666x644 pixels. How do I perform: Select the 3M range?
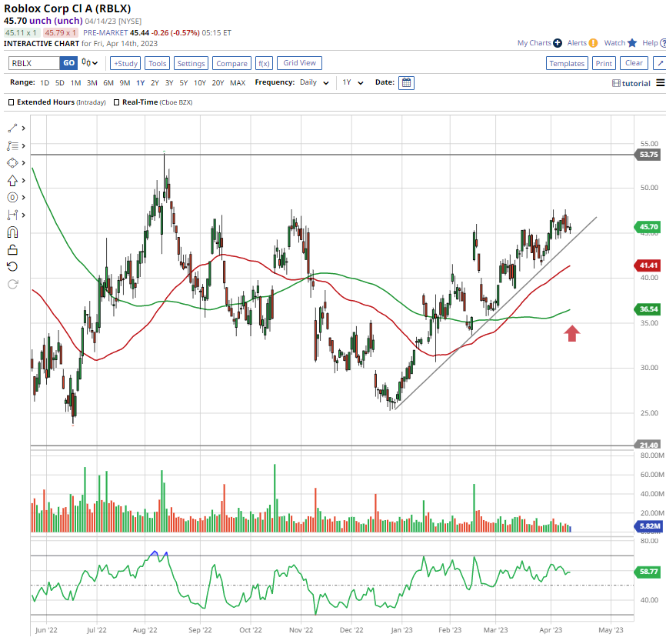[92, 83]
